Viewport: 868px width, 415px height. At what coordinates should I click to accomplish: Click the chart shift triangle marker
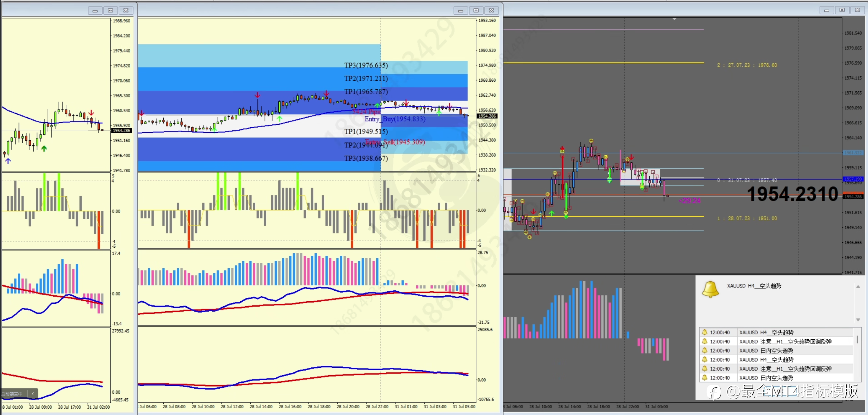674,19
